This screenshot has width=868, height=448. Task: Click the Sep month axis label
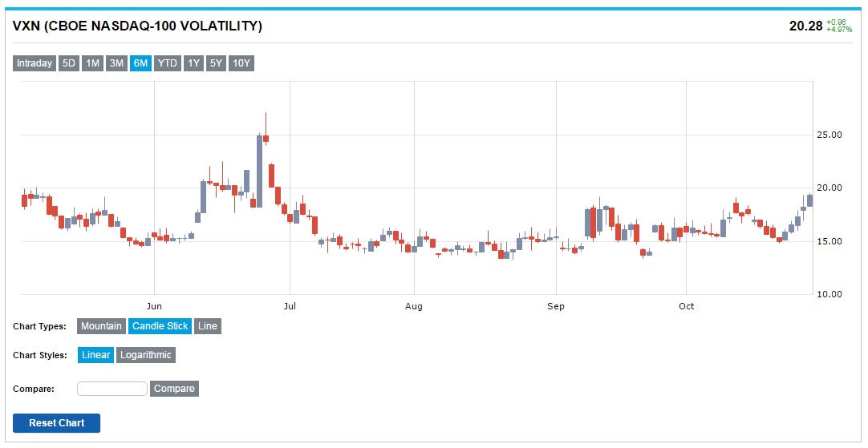coord(556,306)
